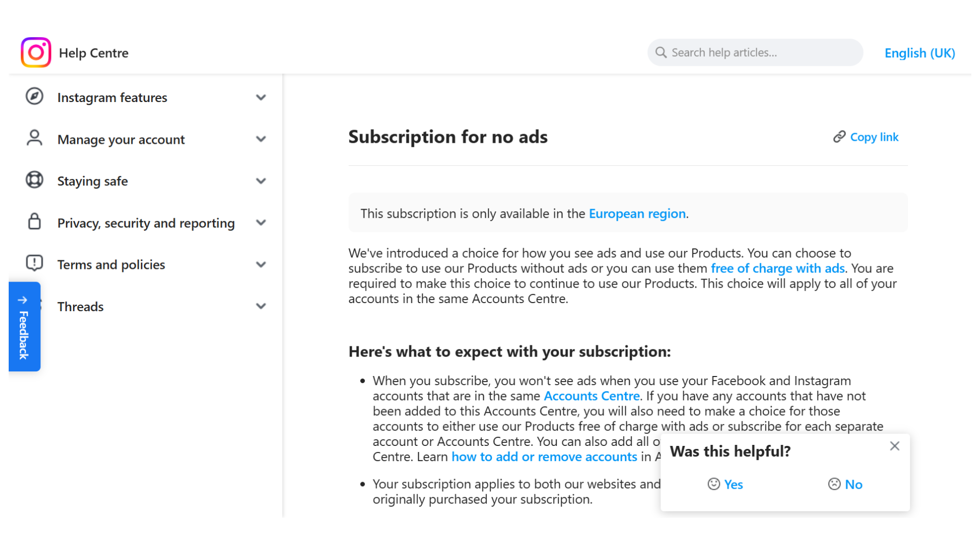Close the Was this helpful popup
The width and height of the screenshot is (980, 551).
(894, 445)
